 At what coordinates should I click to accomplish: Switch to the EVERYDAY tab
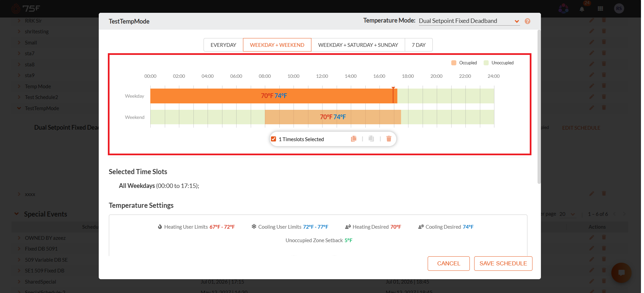(x=223, y=45)
